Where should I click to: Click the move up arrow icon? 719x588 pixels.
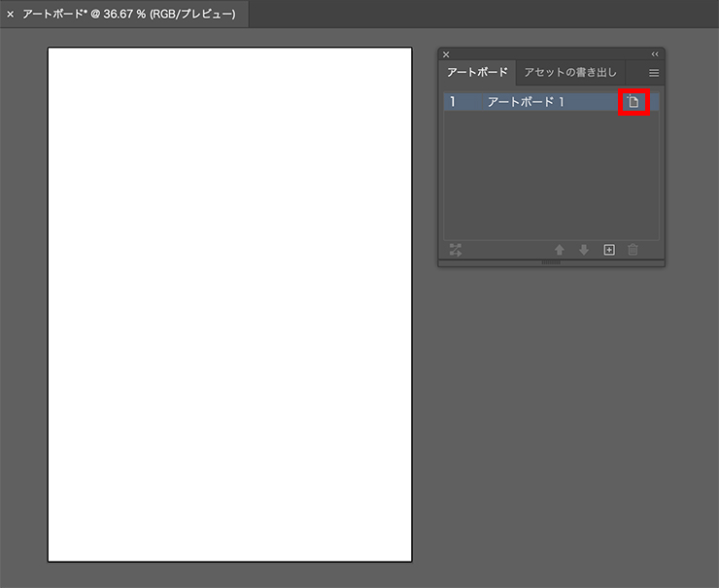560,250
